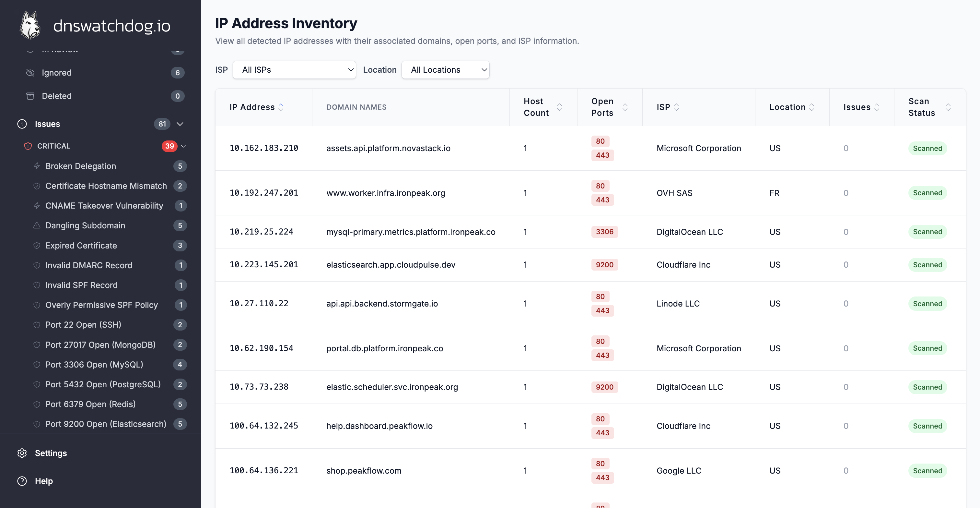Click the CRITICAL shield icon

pyautogui.click(x=28, y=146)
